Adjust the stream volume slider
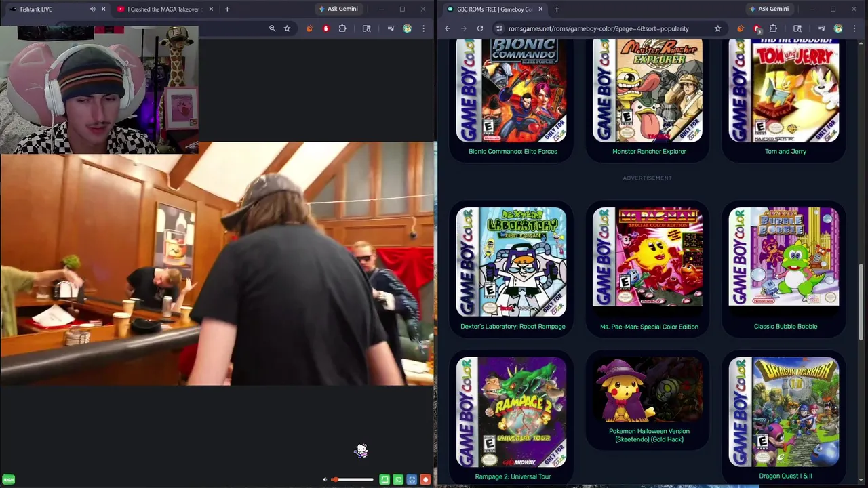 click(x=352, y=479)
